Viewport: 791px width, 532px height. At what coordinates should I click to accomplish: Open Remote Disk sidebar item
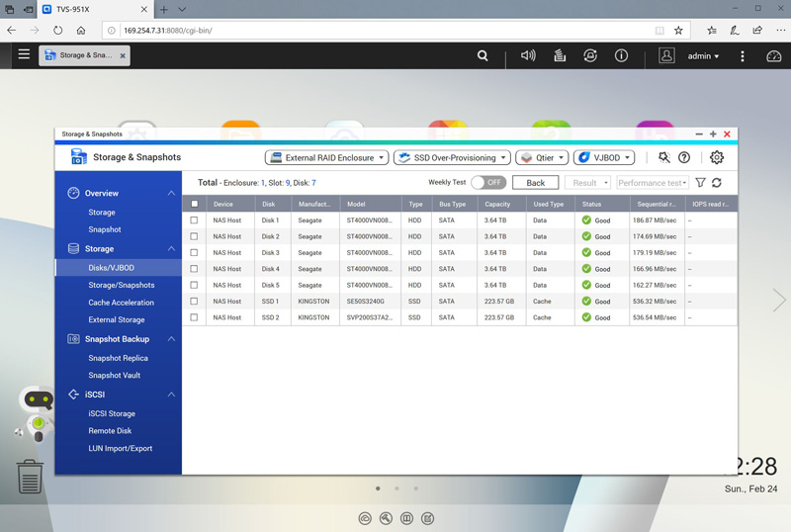pos(110,430)
